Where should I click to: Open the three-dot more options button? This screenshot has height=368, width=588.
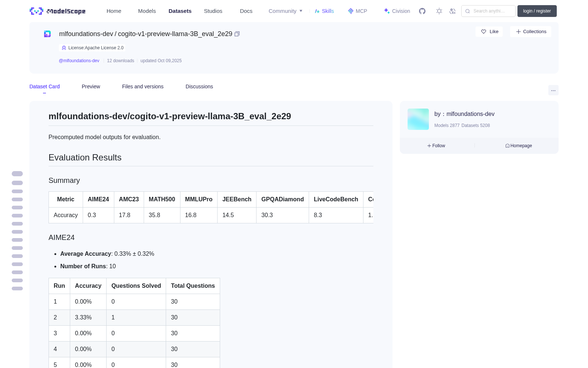coord(553,90)
